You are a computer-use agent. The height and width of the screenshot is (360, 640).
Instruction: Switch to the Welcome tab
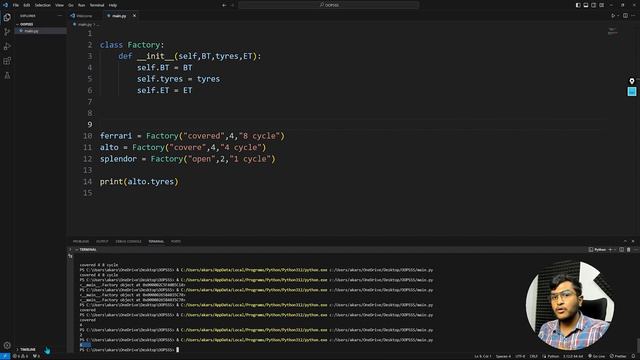coord(84,16)
